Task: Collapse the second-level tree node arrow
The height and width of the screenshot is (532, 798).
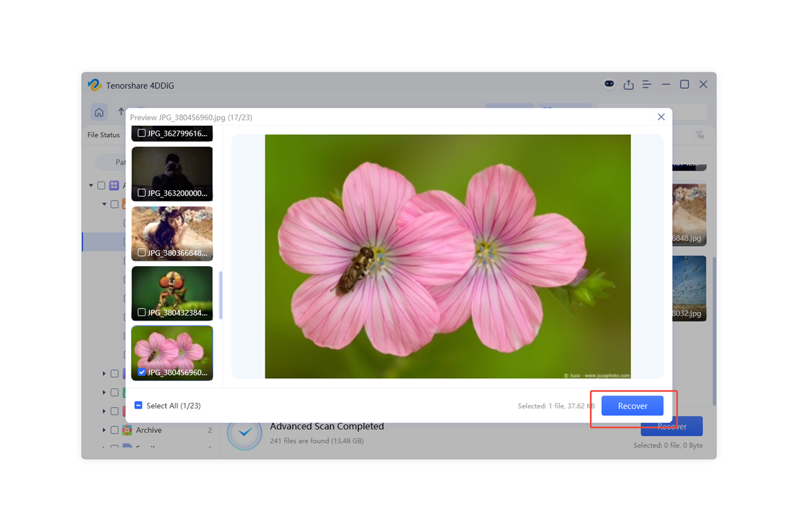Action: tap(104, 204)
